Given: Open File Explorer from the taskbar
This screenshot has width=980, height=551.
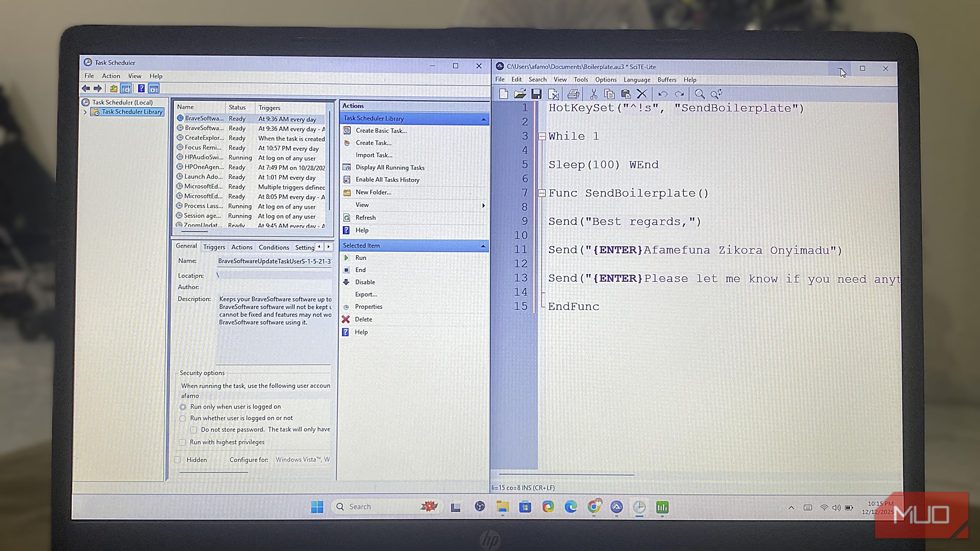Looking at the screenshot, I should (502, 507).
